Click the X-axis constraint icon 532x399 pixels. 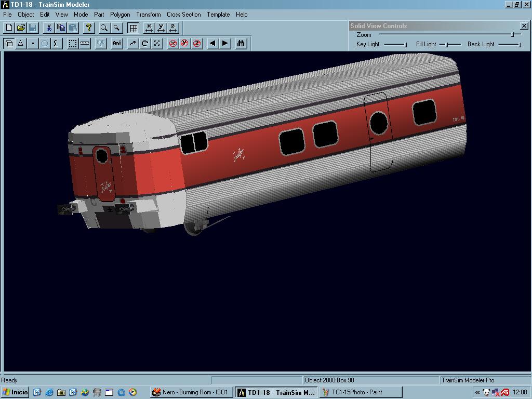pyautogui.click(x=149, y=28)
